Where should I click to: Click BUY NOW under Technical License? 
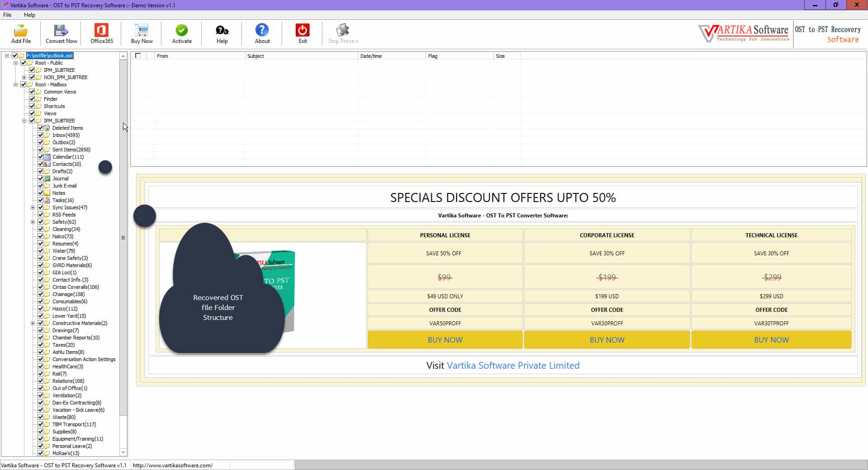pyautogui.click(x=771, y=340)
